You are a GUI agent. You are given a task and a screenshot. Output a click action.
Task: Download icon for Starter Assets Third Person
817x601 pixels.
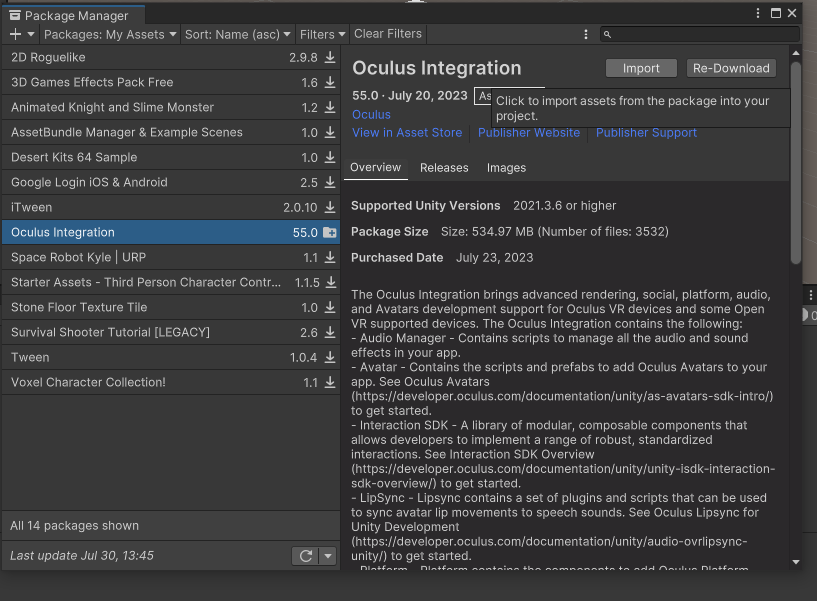pos(330,283)
